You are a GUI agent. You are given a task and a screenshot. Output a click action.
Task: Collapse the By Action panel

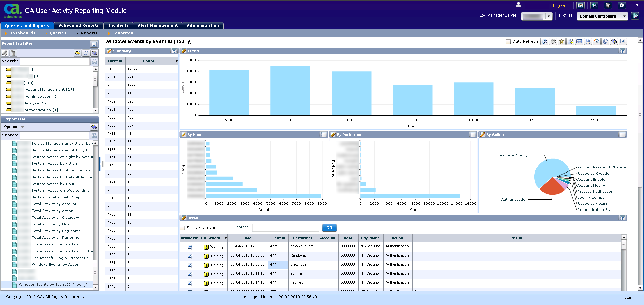click(622, 135)
